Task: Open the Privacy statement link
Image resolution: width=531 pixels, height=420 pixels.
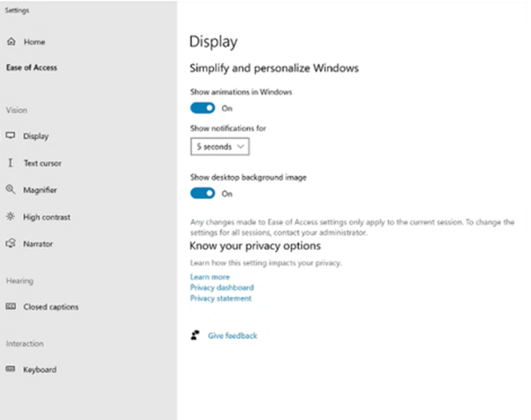Action: pyautogui.click(x=220, y=299)
